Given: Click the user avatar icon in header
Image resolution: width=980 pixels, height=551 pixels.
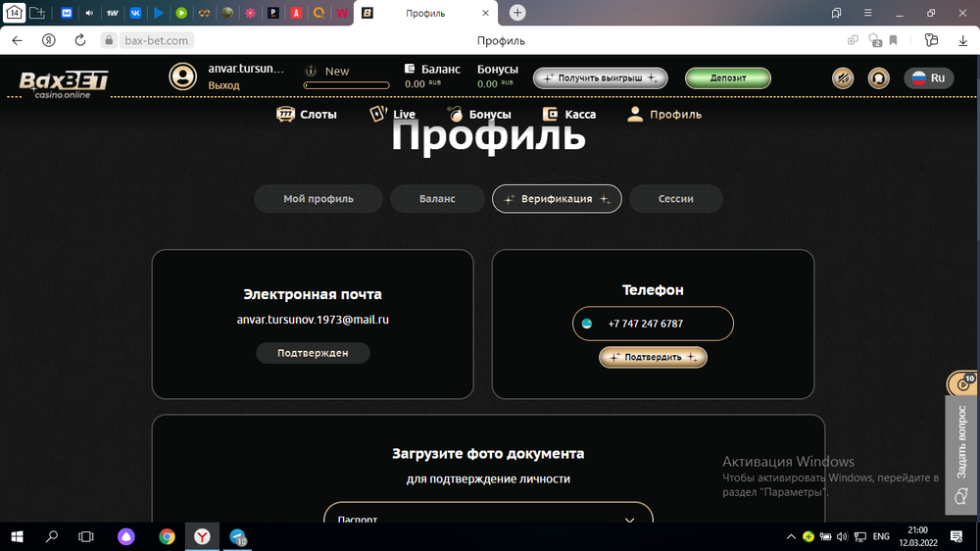Looking at the screenshot, I should tap(182, 77).
